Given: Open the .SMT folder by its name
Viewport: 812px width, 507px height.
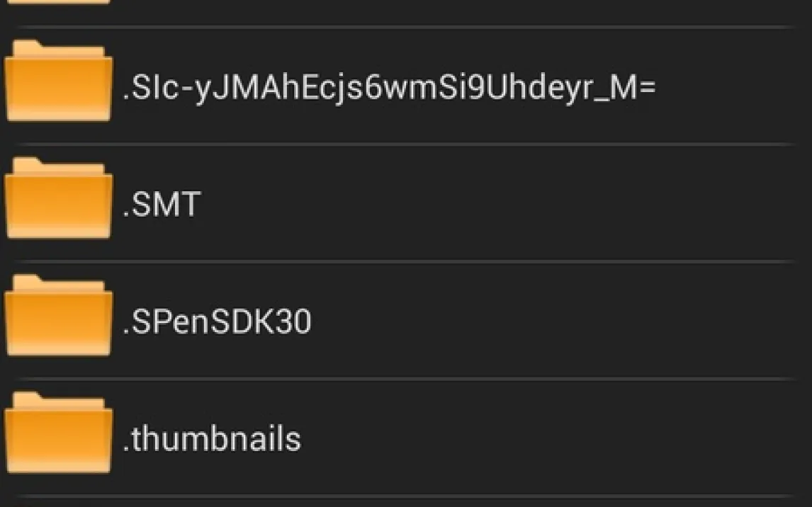Looking at the screenshot, I should 162,205.
